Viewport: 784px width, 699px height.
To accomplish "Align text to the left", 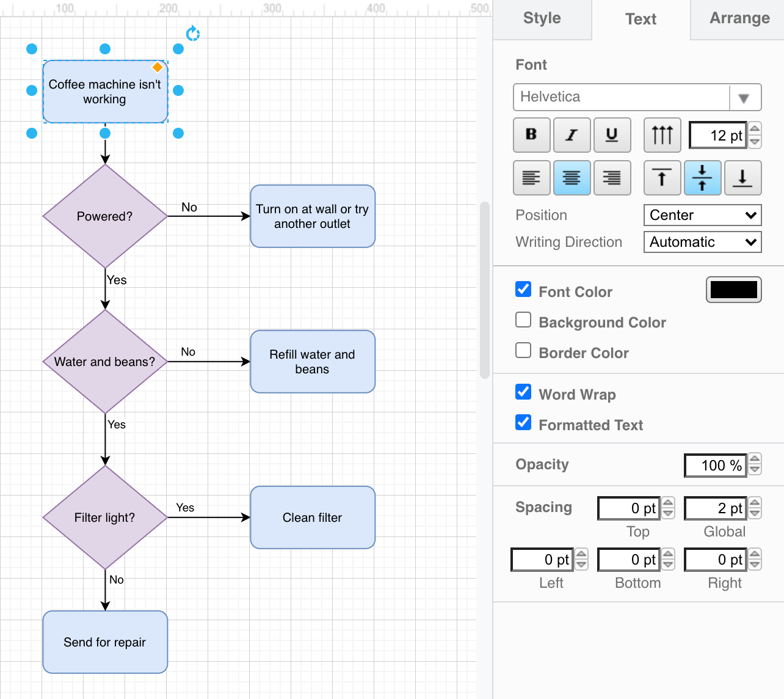I will [x=531, y=178].
